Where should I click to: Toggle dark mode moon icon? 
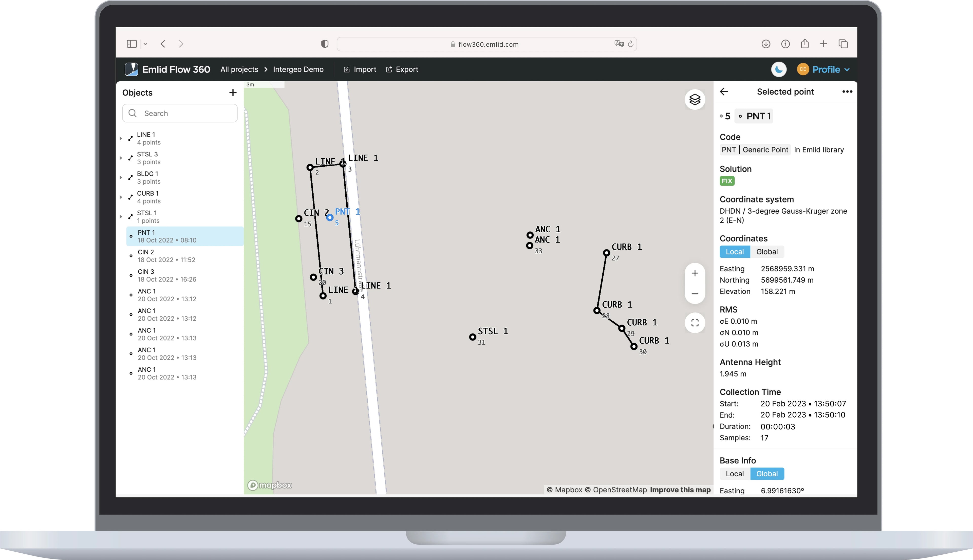coord(778,70)
